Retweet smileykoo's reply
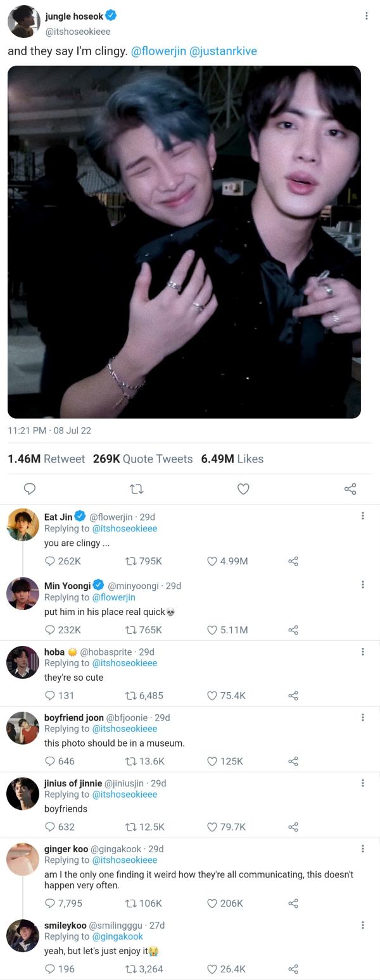The image size is (380, 980). click(131, 969)
